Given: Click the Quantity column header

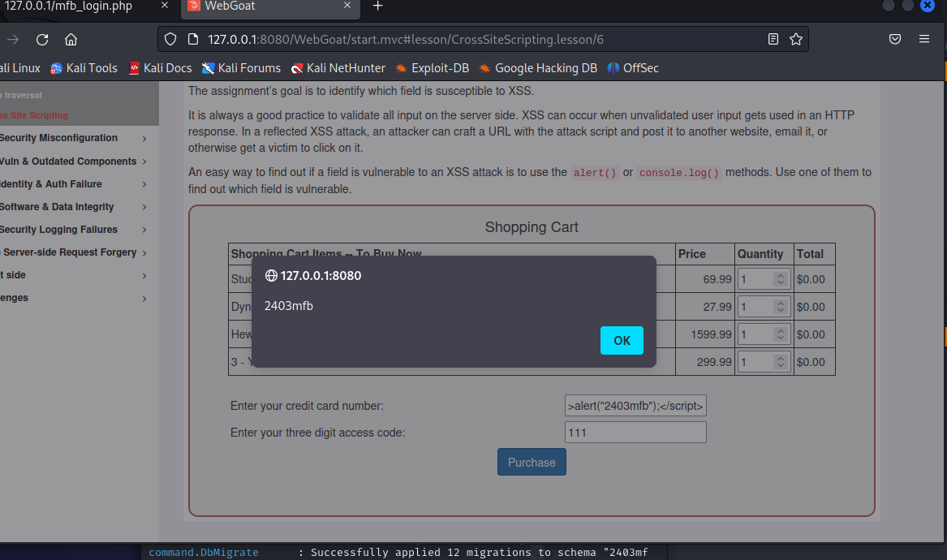Looking at the screenshot, I should click(764, 254).
